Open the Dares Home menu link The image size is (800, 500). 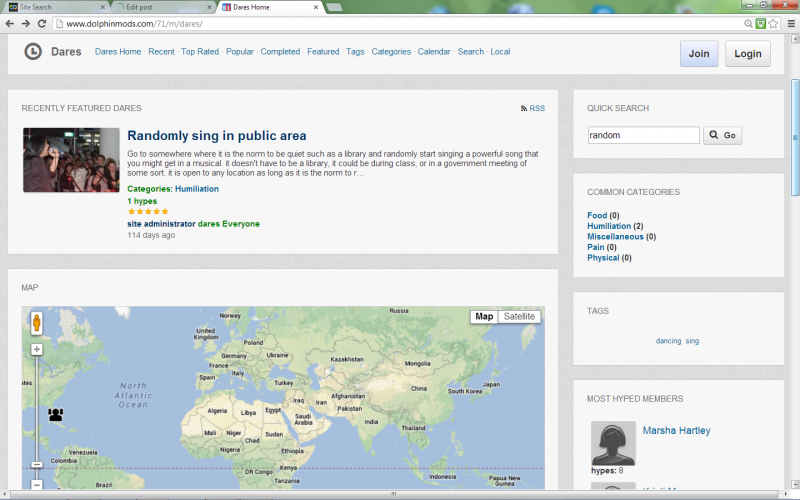[x=118, y=52]
